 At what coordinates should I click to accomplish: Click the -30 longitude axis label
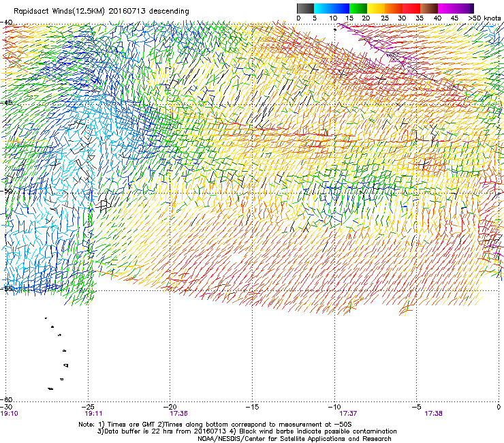tap(6, 408)
